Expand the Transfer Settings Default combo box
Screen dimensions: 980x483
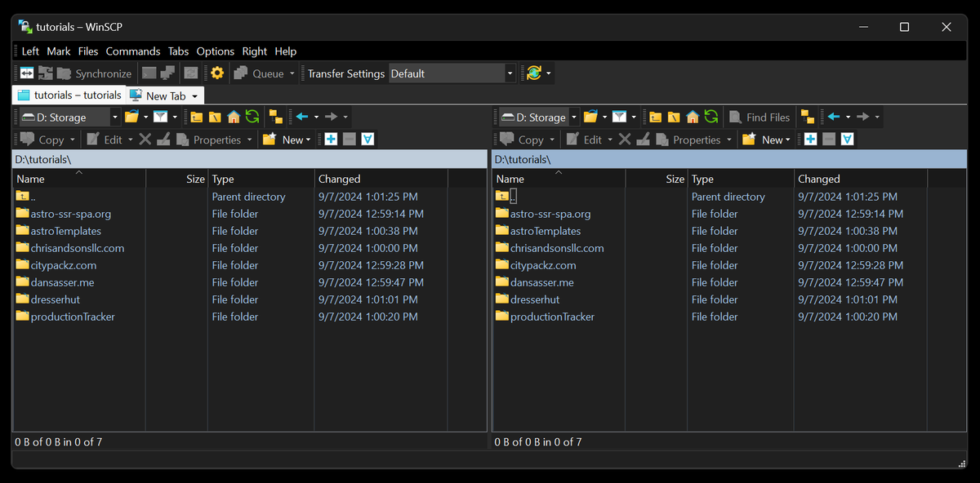pyautogui.click(x=510, y=73)
